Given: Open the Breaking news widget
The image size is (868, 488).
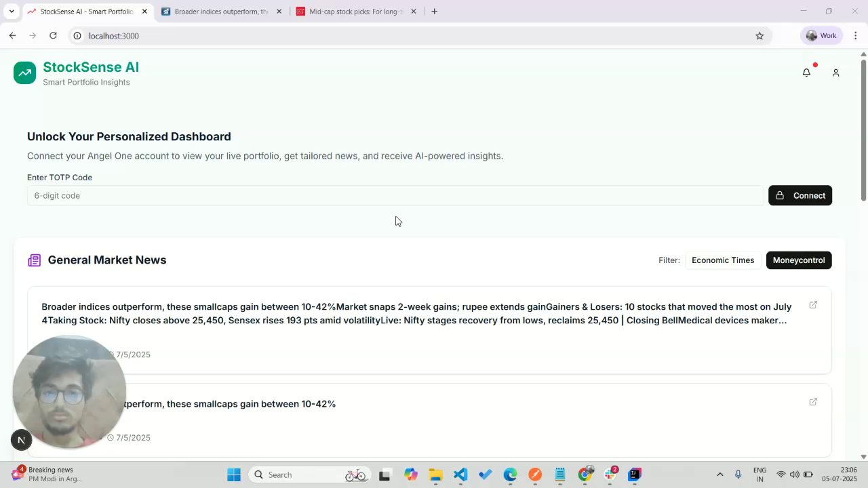Looking at the screenshot, I should (47, 474).
